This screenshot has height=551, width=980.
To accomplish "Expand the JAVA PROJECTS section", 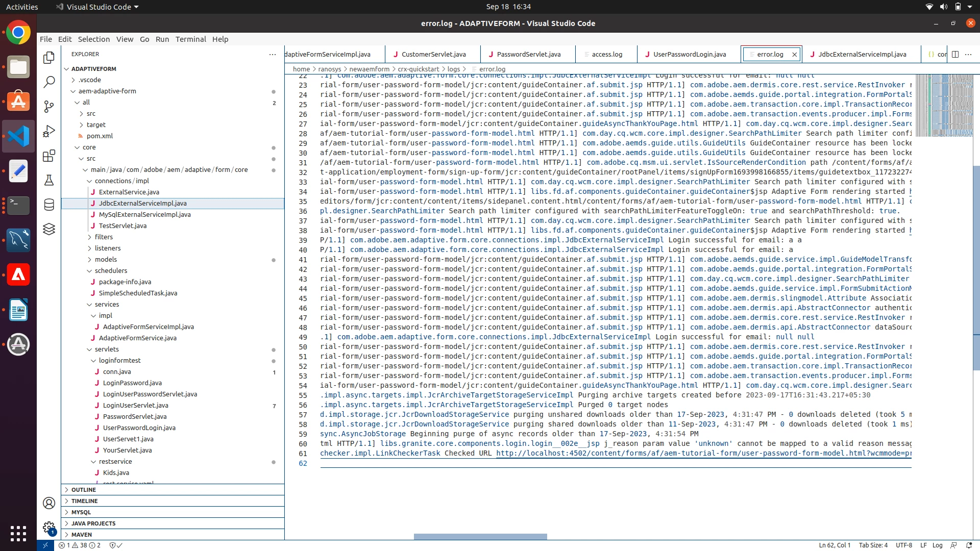I will pos(93,523).
